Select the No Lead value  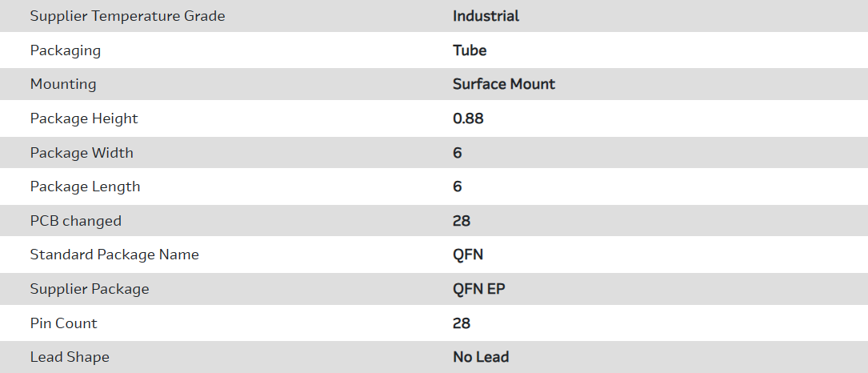(481, 357)
